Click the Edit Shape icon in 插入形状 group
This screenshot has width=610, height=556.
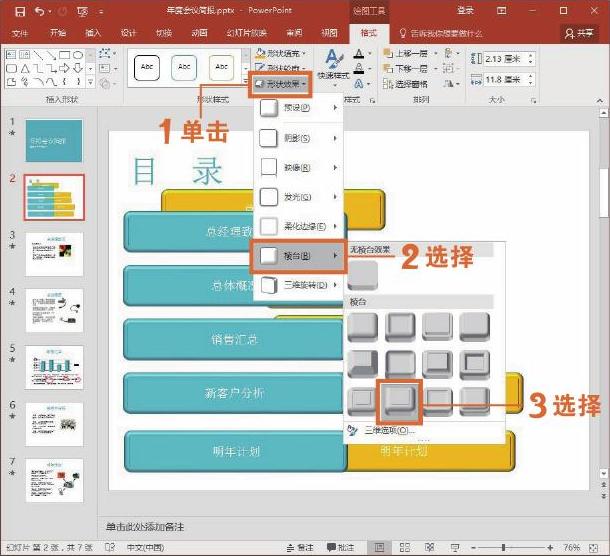pos(106,54)
